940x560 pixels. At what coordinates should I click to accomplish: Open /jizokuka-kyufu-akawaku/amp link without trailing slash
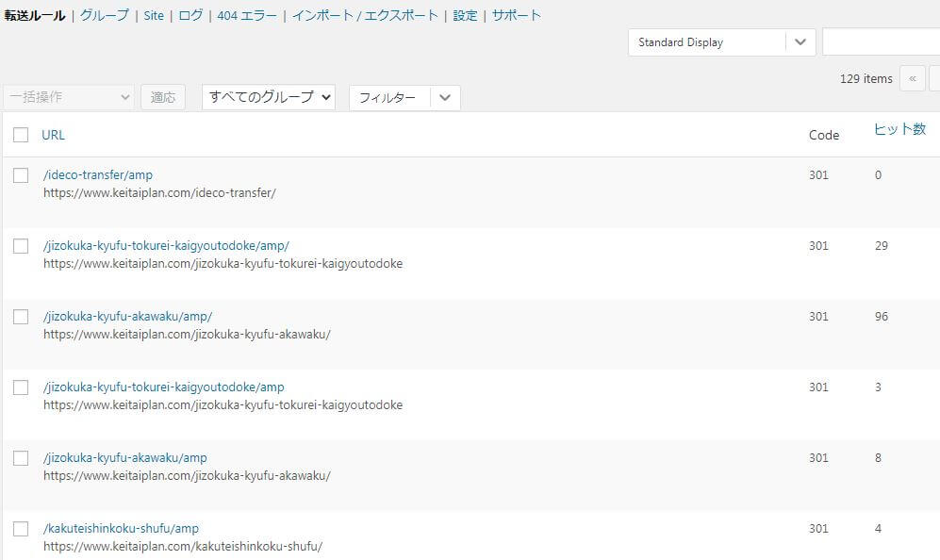[x=125, y=458]
